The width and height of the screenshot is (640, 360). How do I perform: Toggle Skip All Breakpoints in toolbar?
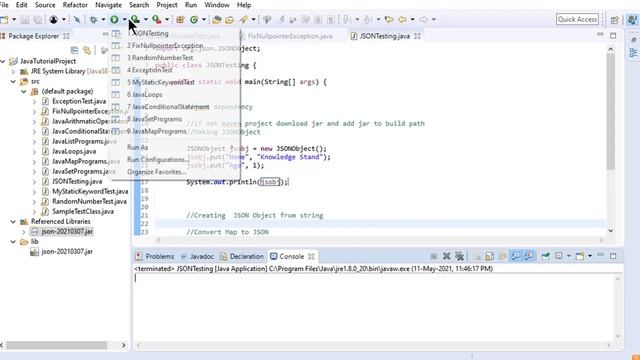[x=77, y=19]
